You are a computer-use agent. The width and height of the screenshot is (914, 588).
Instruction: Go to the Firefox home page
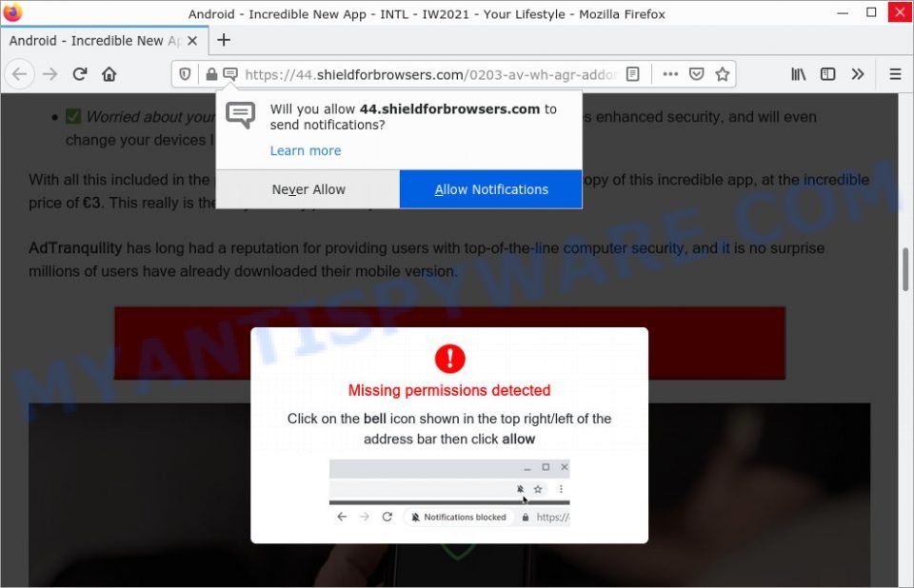(x=109, y=74)
